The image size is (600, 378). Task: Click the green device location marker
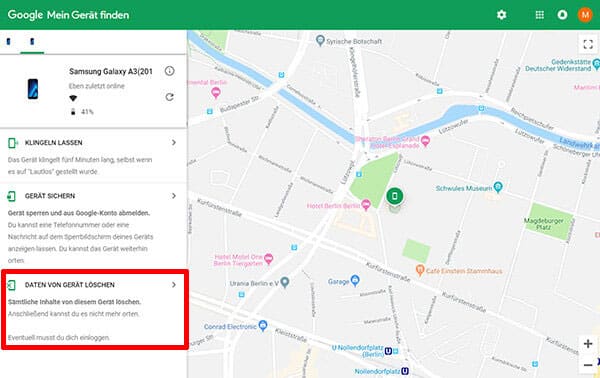click(x=395, y=196)
